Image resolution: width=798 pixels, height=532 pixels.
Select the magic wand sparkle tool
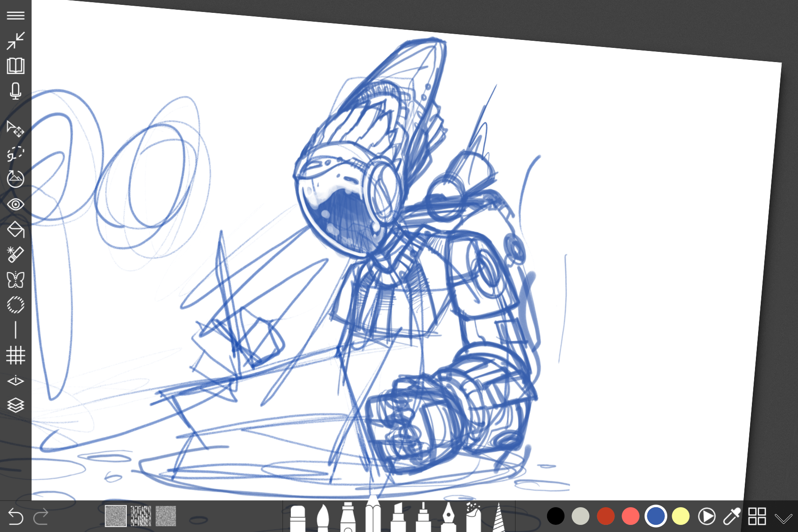(x=16, y=254)
